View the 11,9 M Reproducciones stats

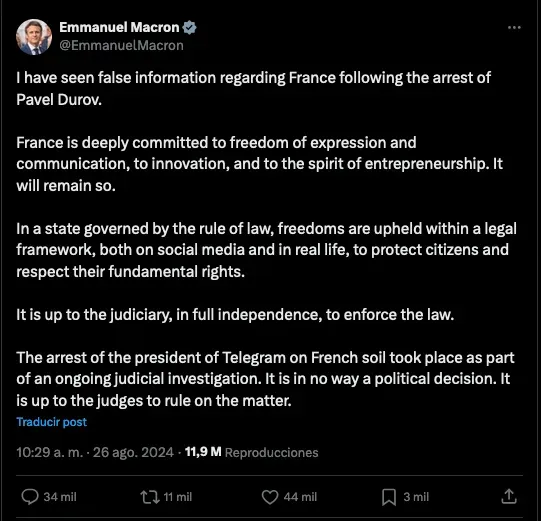(x=252, y=452)
